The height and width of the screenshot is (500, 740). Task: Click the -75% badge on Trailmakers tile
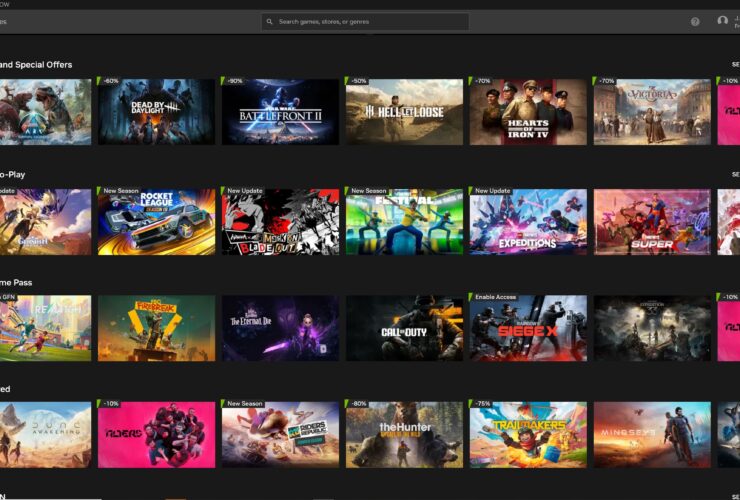tap(481, 404)
